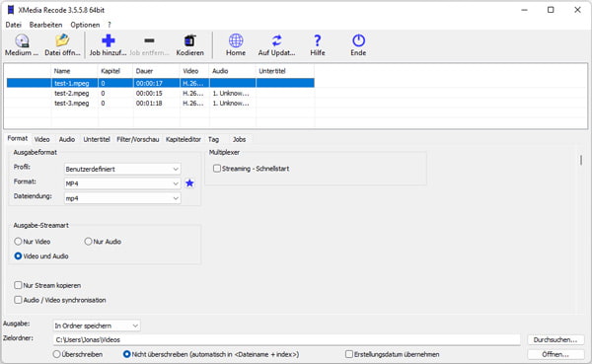Open the Profil dropdown showing Benutzerdefiniert

122,169
